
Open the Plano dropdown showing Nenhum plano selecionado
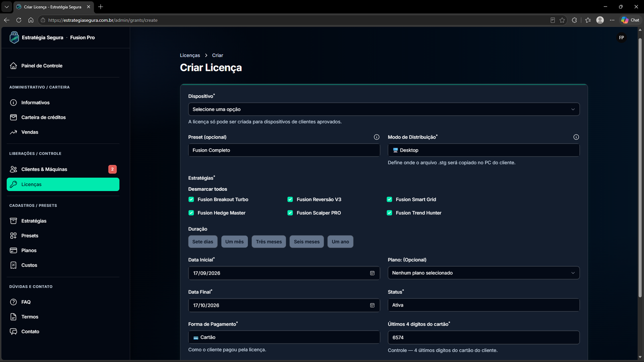click(x=483, y=273)
